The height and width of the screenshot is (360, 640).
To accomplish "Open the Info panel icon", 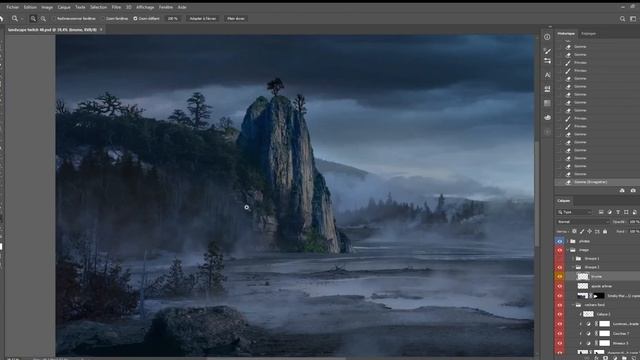I will coord(547,37).
